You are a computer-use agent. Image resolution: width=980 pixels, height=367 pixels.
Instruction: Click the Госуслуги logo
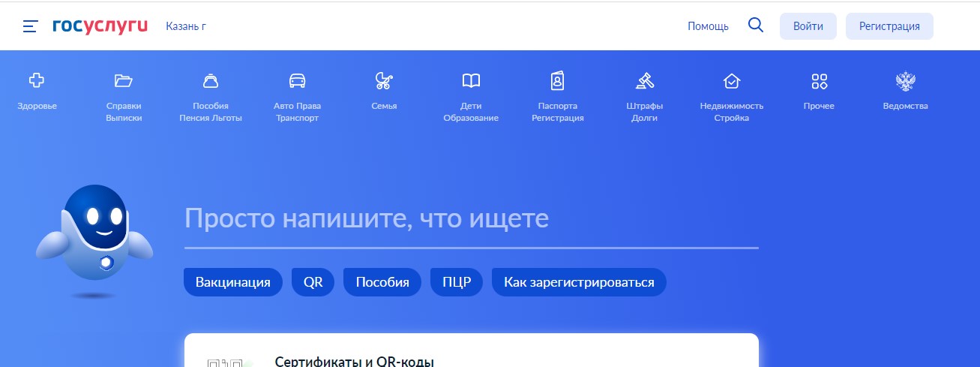pyautogui.click(x=100, y=26)
